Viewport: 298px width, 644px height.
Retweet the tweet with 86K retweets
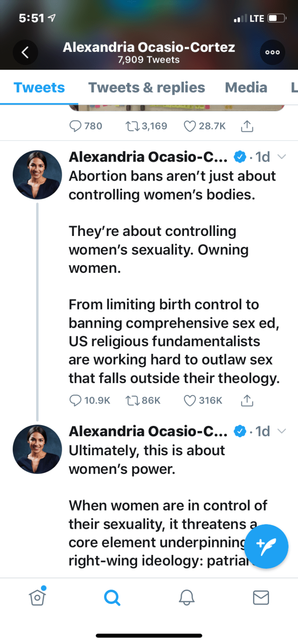[x=132, y=400]
